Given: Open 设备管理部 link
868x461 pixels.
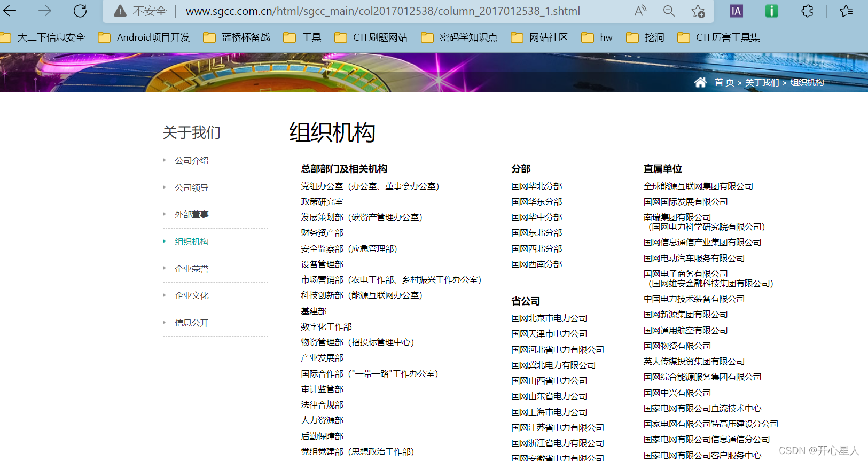Looking at the screenshot, I should pos(322,264).
